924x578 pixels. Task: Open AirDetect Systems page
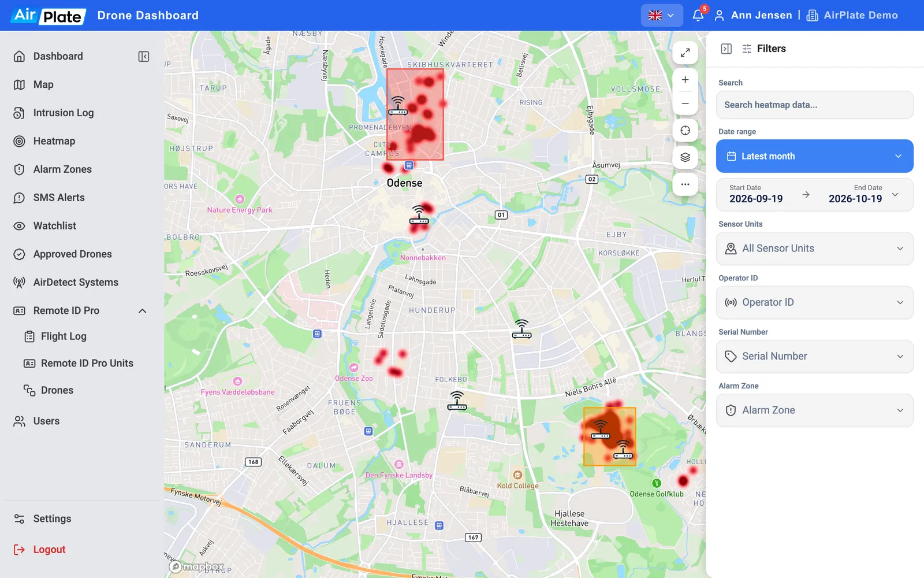click(76, 283)
